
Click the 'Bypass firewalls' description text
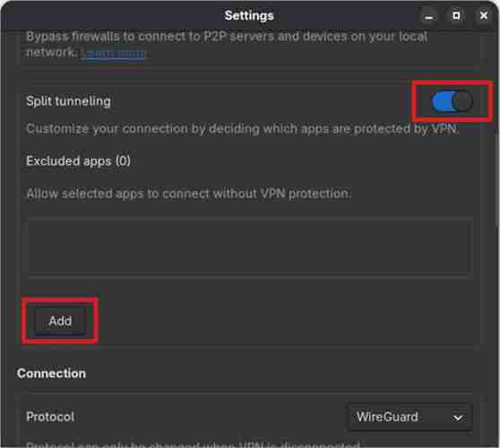tap(227, 44)
